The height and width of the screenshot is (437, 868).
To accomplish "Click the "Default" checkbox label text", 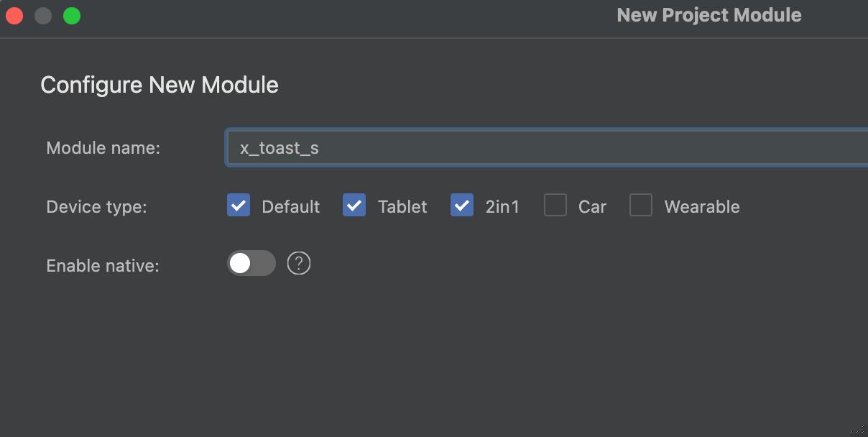I will (x=290, y=207).
